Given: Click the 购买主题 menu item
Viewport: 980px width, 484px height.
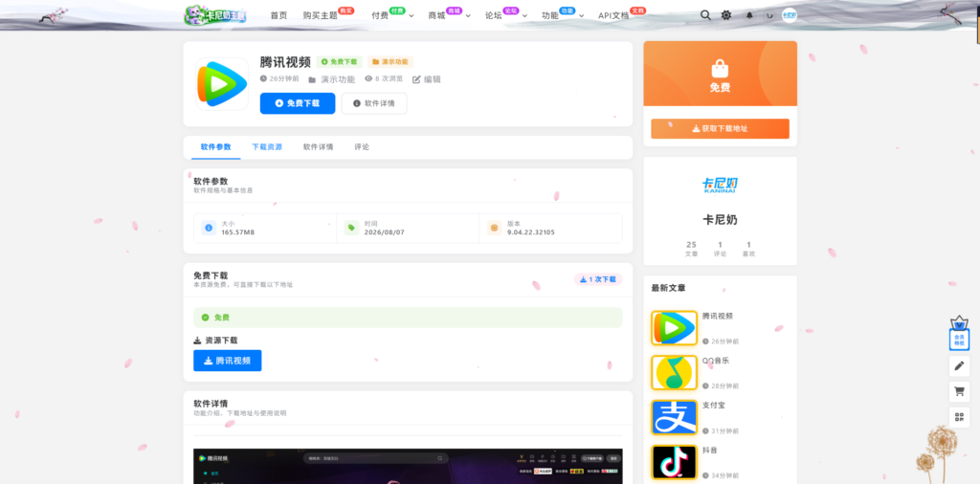Looking at the screenshot, I should [320, 15].
